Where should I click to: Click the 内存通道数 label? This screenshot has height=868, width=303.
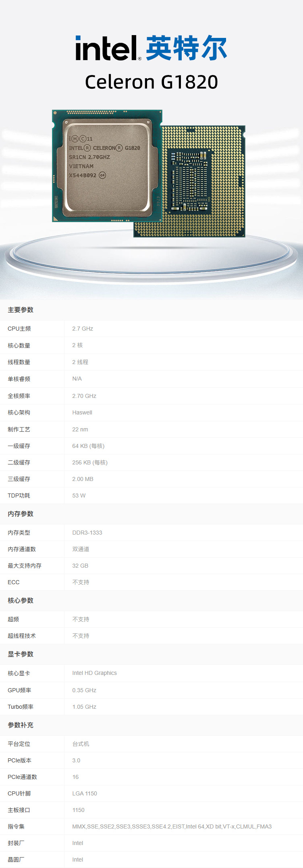click(x=22, y=549)
